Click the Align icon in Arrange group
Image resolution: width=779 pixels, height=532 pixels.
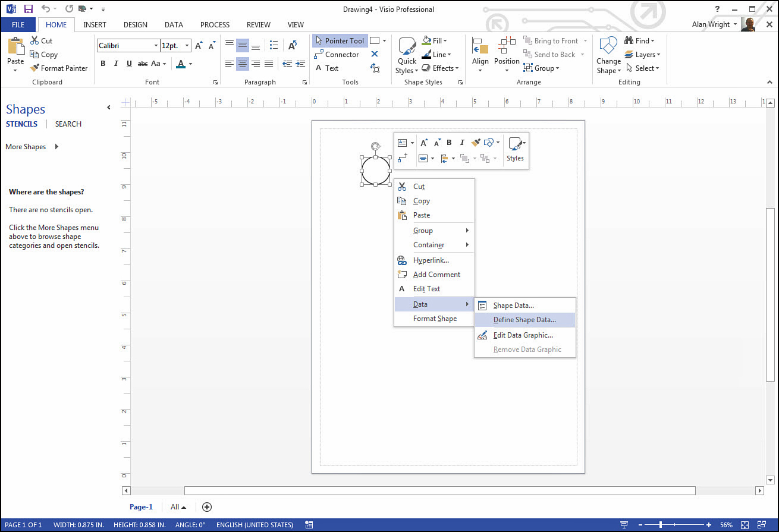[x=480, y=46]
